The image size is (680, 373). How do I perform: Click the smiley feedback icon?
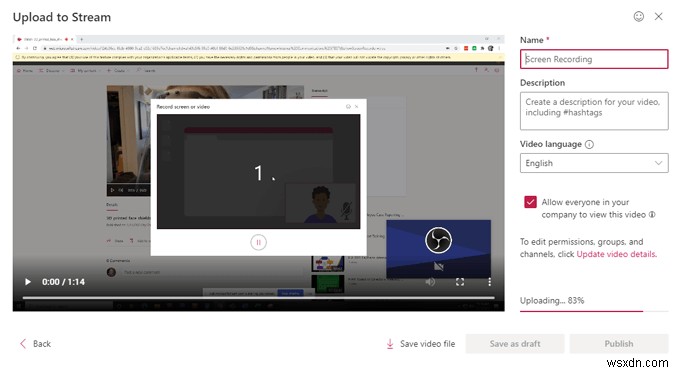(638, 16)
